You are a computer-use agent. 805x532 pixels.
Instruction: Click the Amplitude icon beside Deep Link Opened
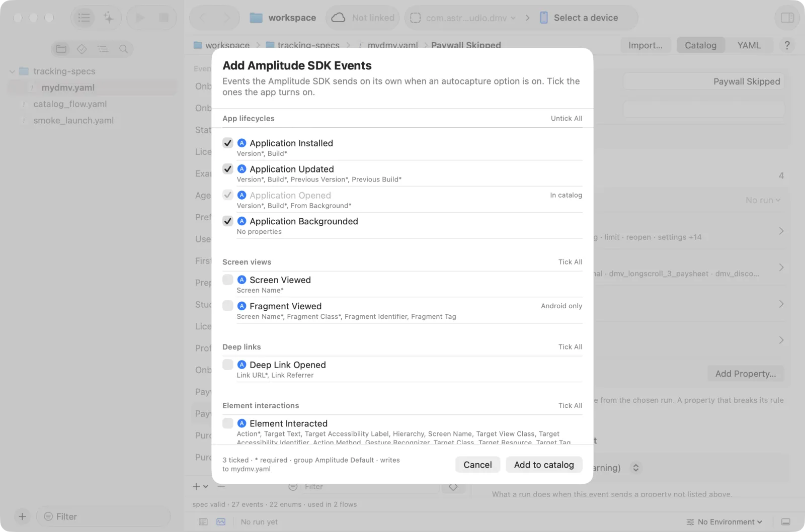(242, 365)
